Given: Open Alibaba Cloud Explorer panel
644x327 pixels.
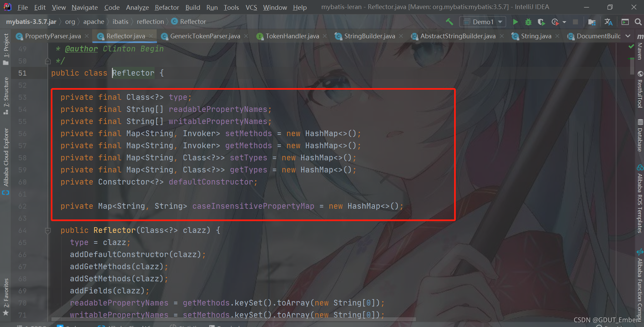Looking at the screenshot, I should [x=6, y=161].
